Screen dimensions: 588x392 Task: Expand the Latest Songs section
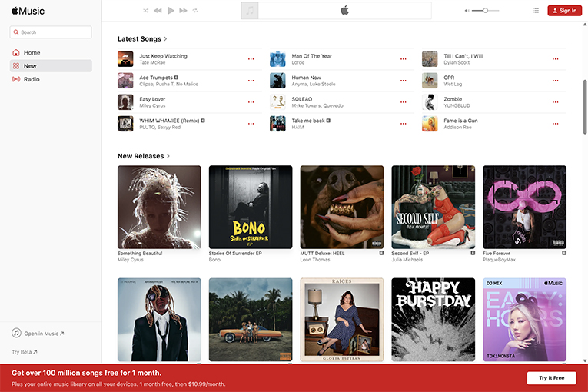tap(142, 39)
